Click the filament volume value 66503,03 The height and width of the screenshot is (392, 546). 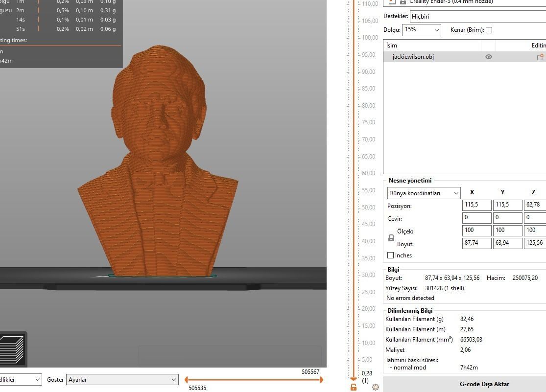click(x=471, y=340)
